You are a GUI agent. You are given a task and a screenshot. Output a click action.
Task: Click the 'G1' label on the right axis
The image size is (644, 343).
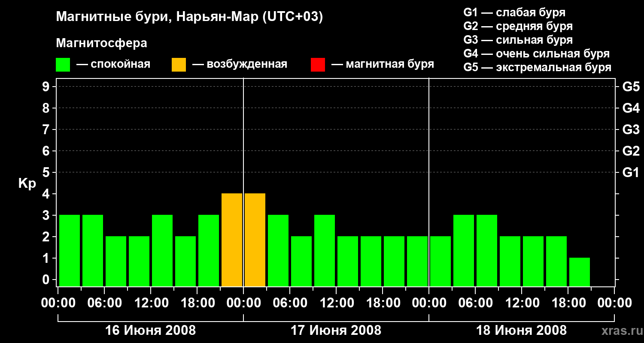pos(631,172)
